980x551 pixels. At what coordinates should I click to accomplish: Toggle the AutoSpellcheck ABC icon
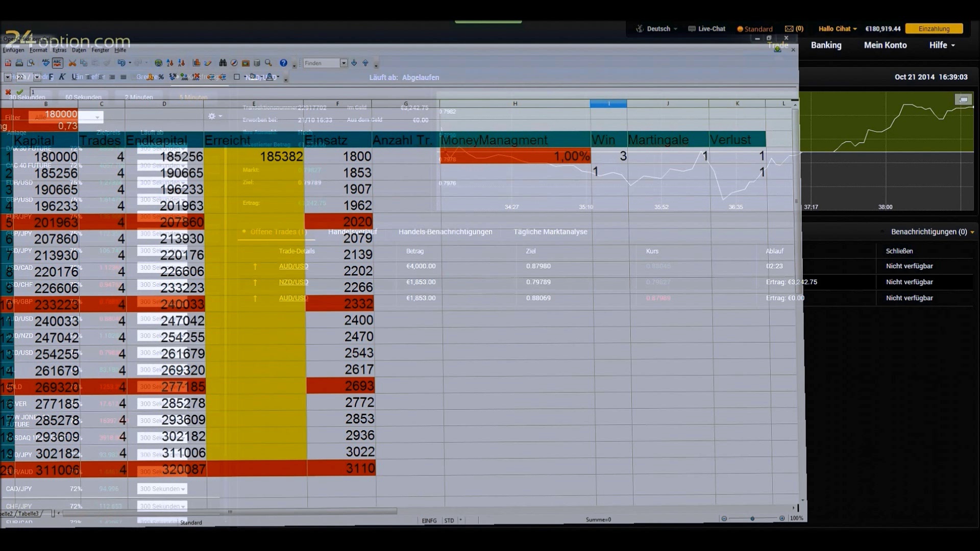point(57,63)
